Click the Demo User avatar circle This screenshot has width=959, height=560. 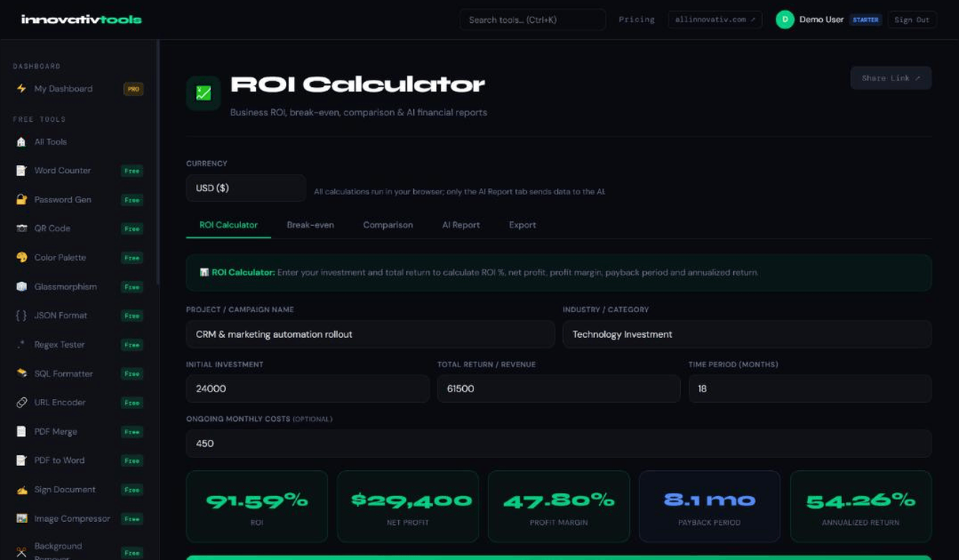click(x=784, y=20)
